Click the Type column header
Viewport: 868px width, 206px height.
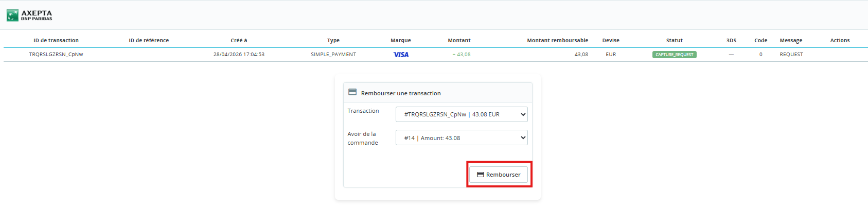pos(333,40)
